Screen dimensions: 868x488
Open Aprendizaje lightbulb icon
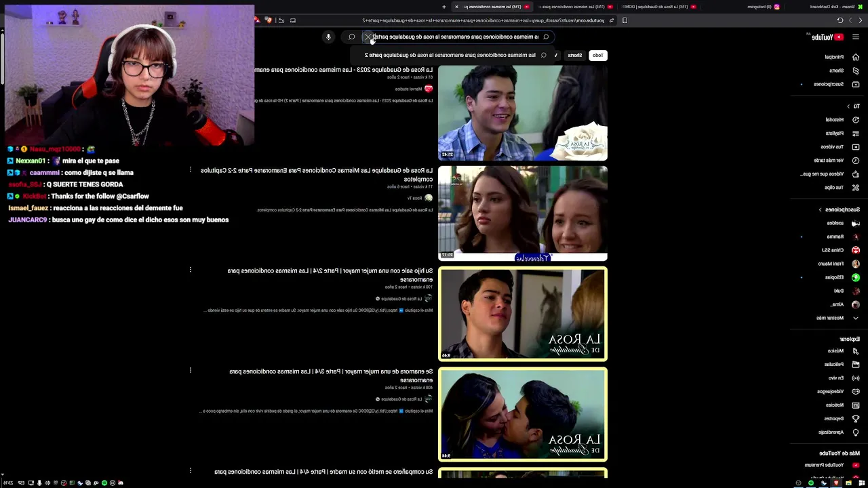click(x=856, y=432)
